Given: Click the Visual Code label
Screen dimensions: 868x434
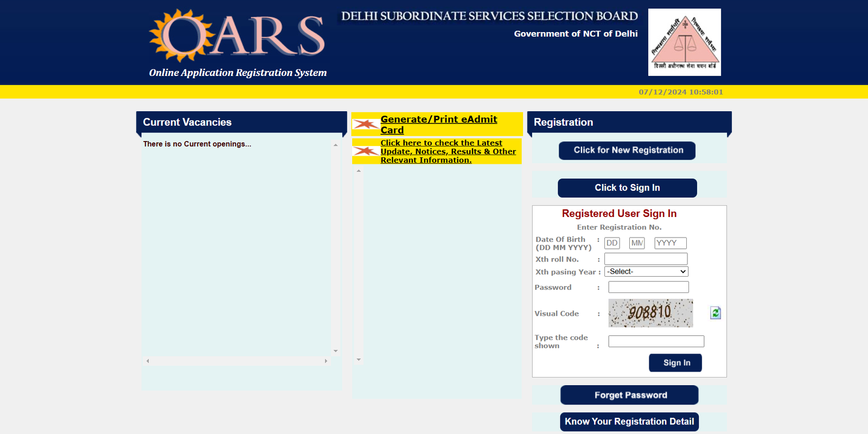Looking at the screenshot, I should 557,314.
